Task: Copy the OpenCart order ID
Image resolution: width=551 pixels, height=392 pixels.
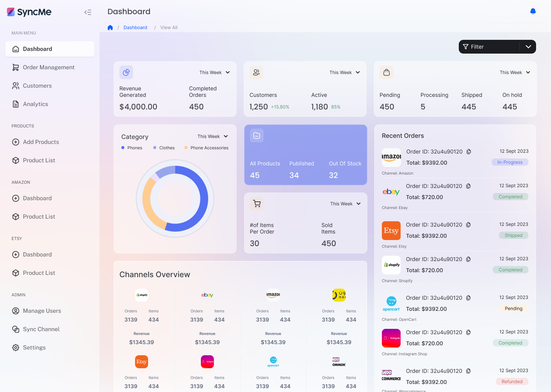Action: coord(468,298)
